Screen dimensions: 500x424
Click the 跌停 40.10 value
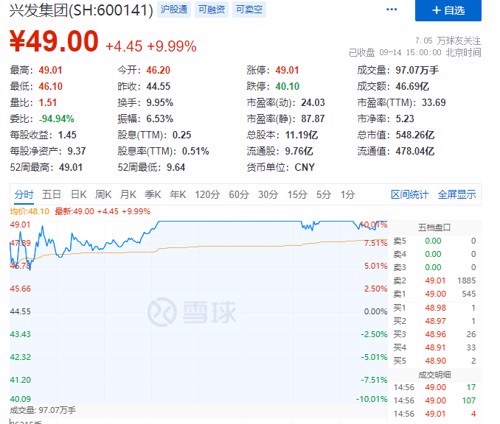point(287,87)
